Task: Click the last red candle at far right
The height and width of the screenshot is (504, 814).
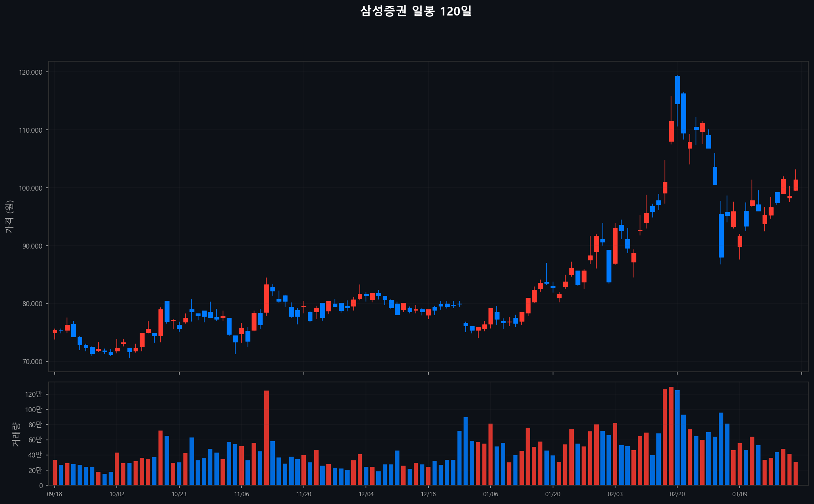Action: coord(796,185)
